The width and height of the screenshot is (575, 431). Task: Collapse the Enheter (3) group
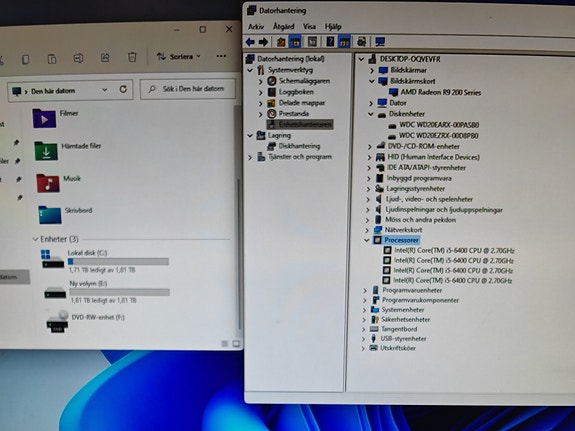point(35,239)
